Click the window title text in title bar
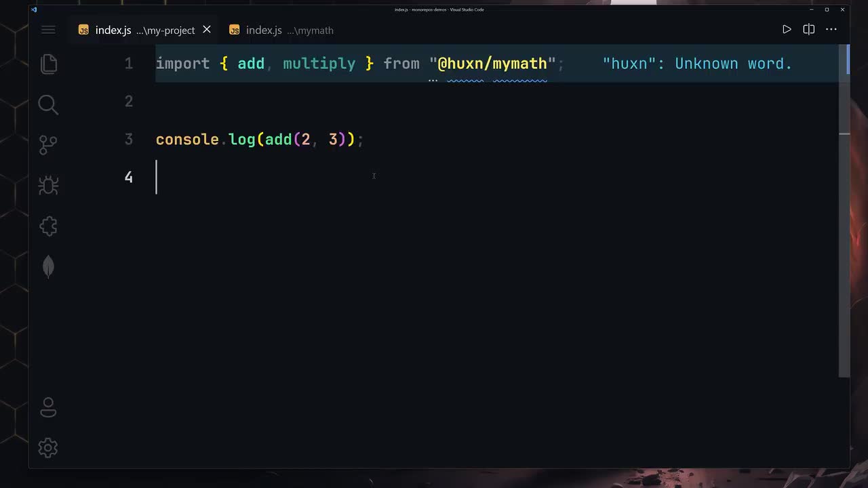Viewport: 868px width, 488px height. coord(439,9)
